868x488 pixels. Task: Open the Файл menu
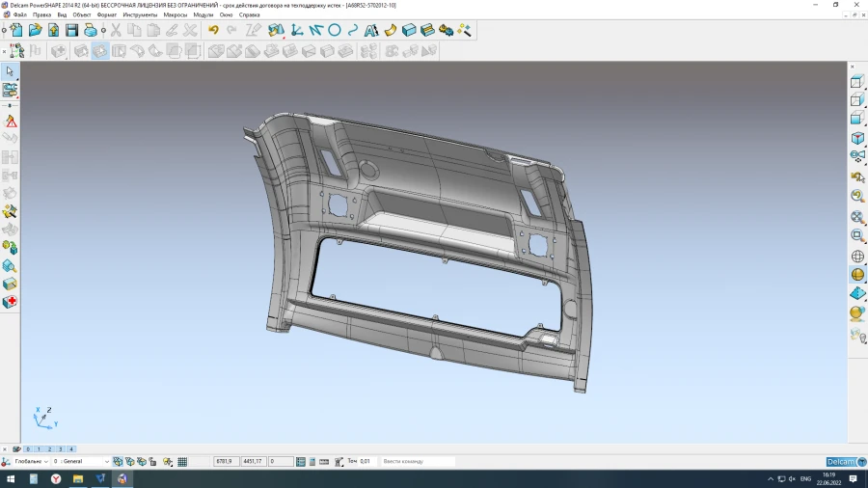tap(19, 15)
